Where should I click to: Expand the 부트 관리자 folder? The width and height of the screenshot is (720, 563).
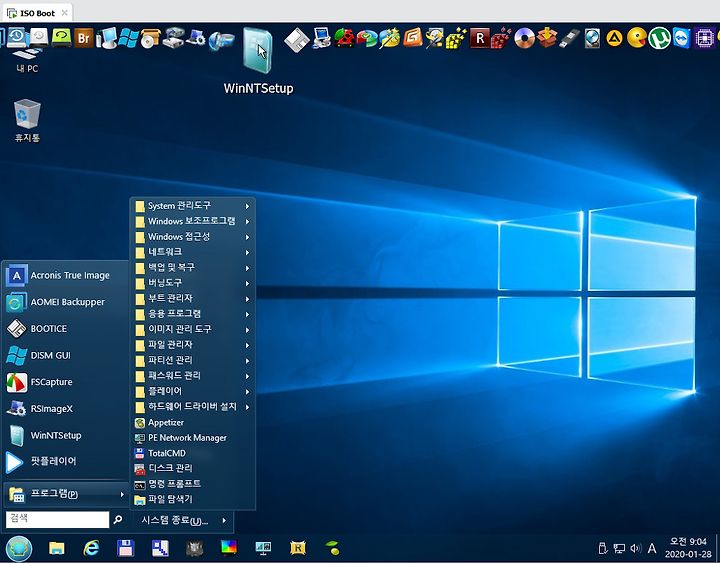pos(193,298)
